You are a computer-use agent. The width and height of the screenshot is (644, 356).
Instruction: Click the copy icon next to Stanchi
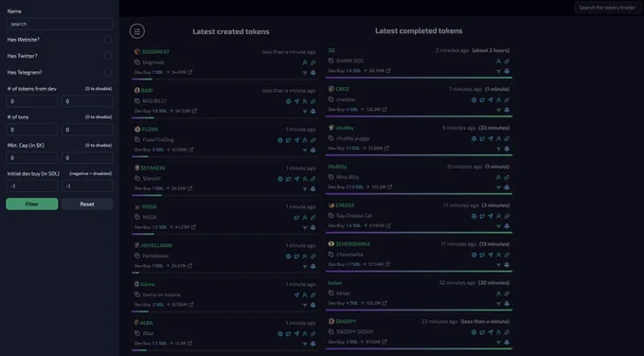(137, 179)
